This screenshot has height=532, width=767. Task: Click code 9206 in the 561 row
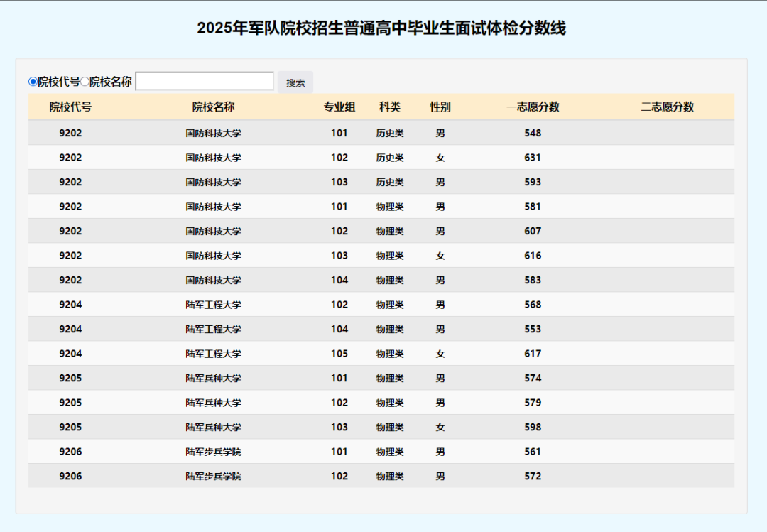tap(70, 451)
